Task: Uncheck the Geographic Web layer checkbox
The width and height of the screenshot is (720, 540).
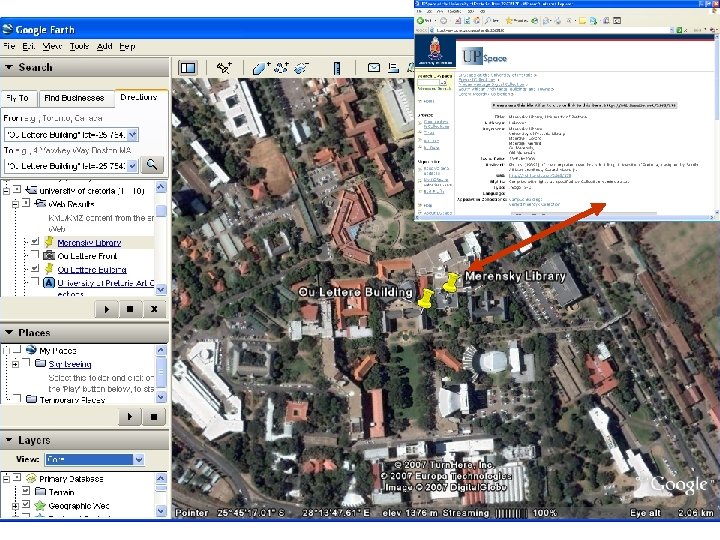Action: pos(26,505)
